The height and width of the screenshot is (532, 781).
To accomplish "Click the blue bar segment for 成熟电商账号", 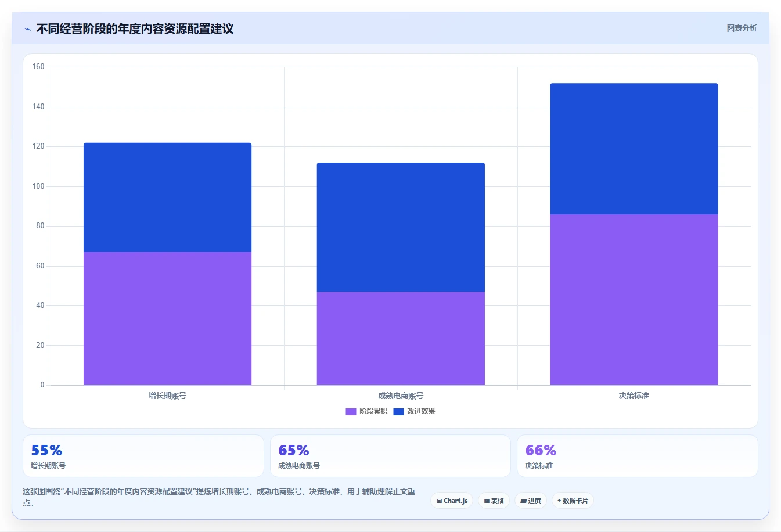I will 401,227.
